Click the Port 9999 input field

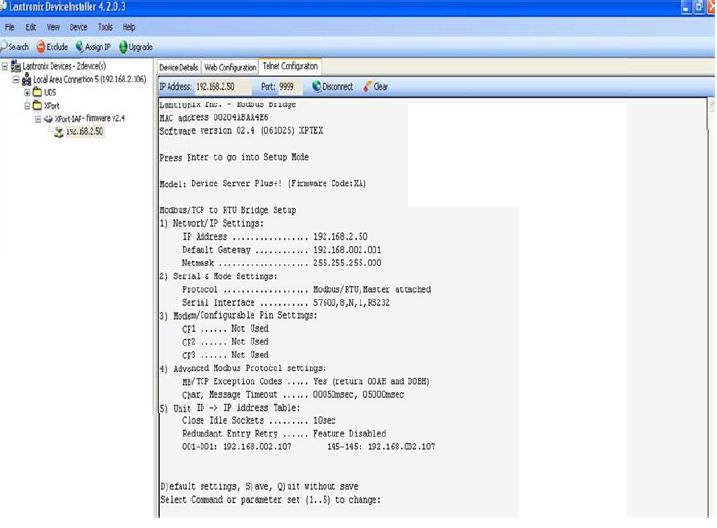[x=290, y=86]
